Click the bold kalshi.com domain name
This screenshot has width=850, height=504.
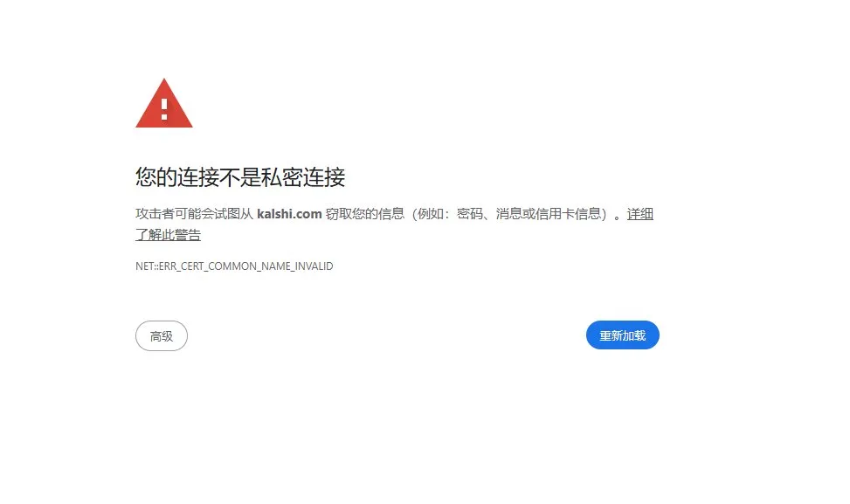tap(289, 214)
